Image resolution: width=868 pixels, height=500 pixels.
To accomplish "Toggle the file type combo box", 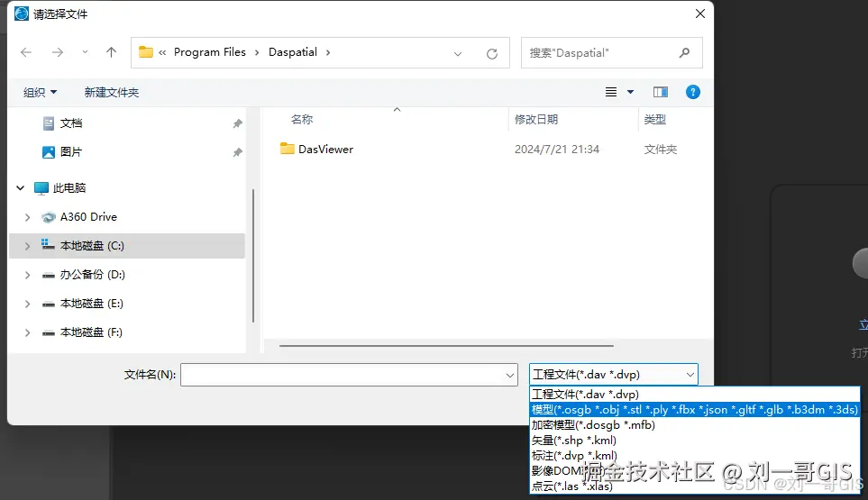I will (613, 375).
